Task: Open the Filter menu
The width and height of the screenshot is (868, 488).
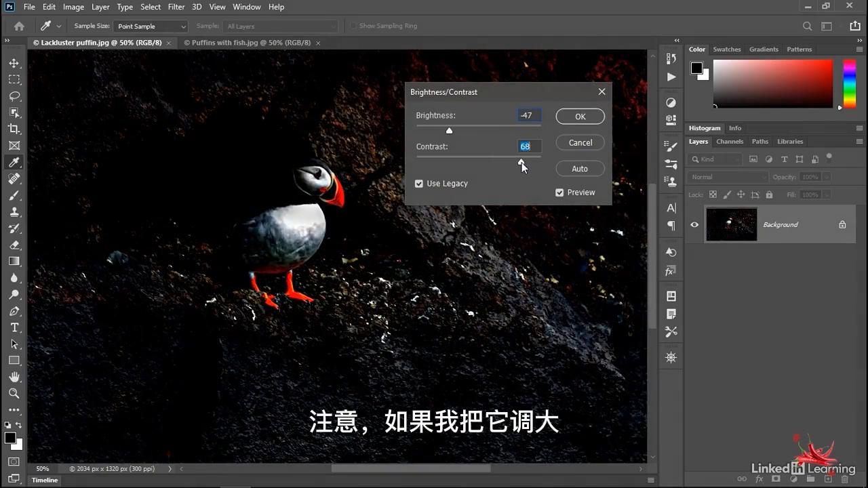Action: click(176, 7)
